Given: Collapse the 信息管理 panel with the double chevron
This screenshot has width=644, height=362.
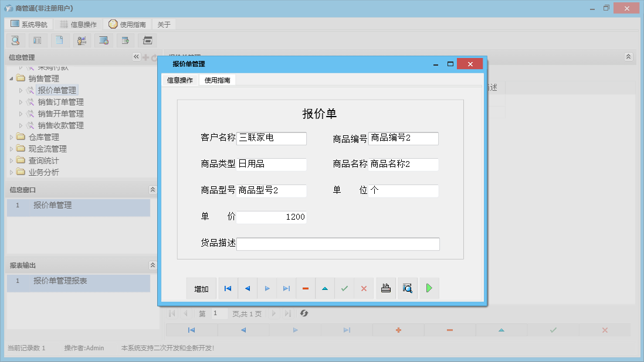Looking at the screenshot, I should click(135, 57).
